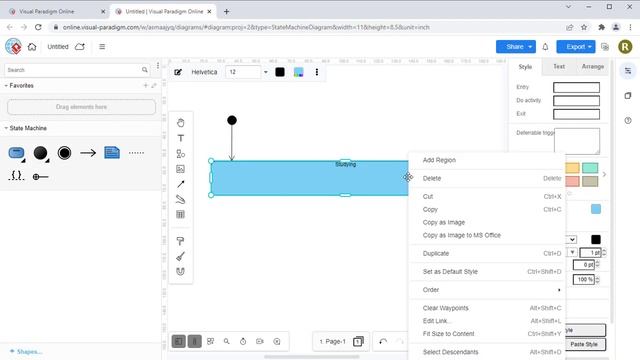
Task: Select the format painter roller tool
Action: coord(180,241)
